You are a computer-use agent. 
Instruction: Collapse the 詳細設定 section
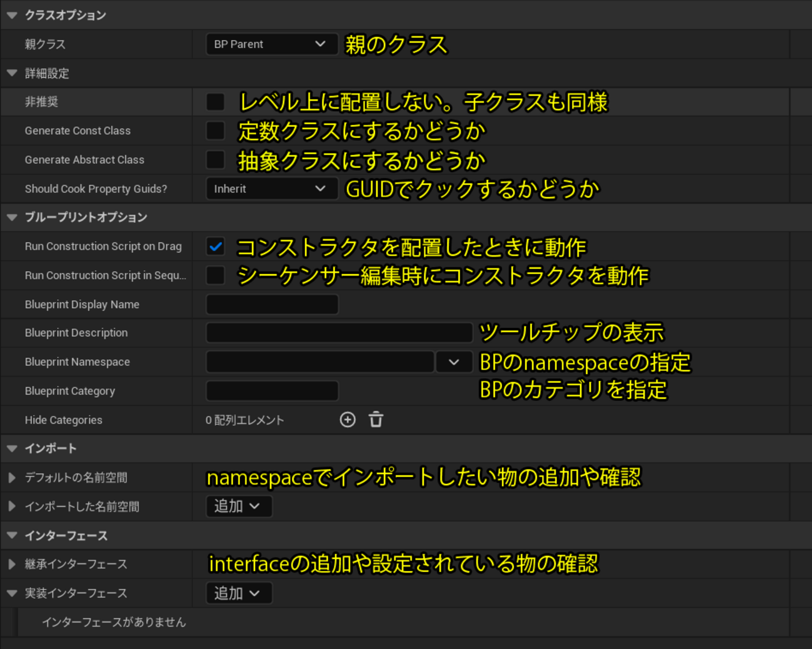coord(12,73)
